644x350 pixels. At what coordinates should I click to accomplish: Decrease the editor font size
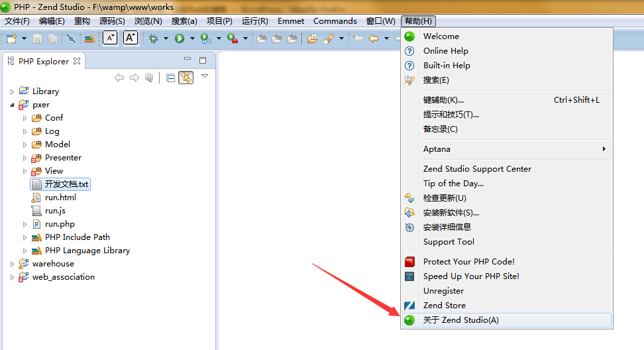pos(110,38)
